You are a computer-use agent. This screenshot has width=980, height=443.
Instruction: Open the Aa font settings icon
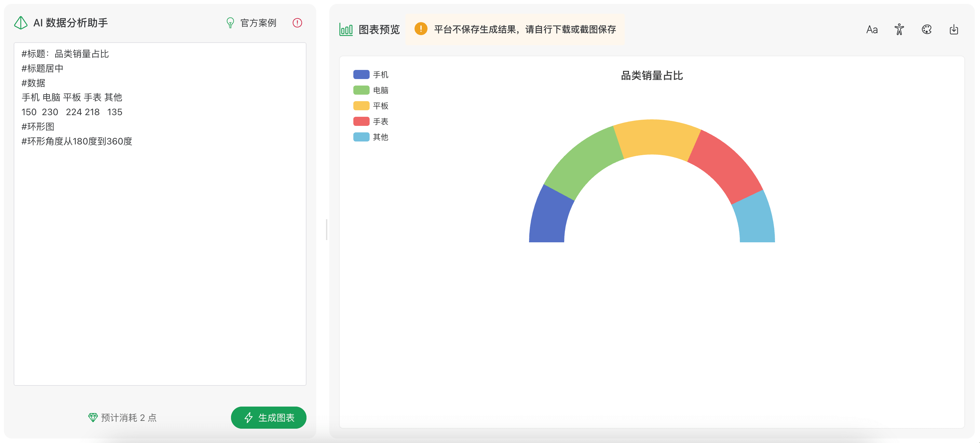pos(872,29)
